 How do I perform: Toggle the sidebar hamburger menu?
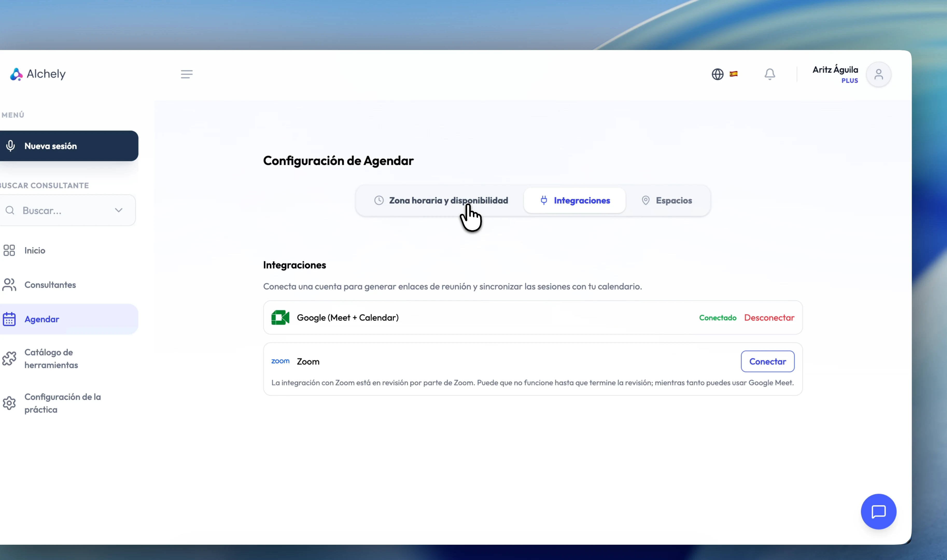pyautogui.click(x=186, y=74)
